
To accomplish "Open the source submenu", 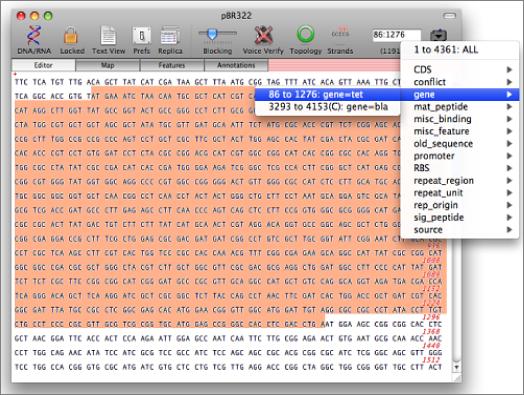I will [x=460, y=230].
